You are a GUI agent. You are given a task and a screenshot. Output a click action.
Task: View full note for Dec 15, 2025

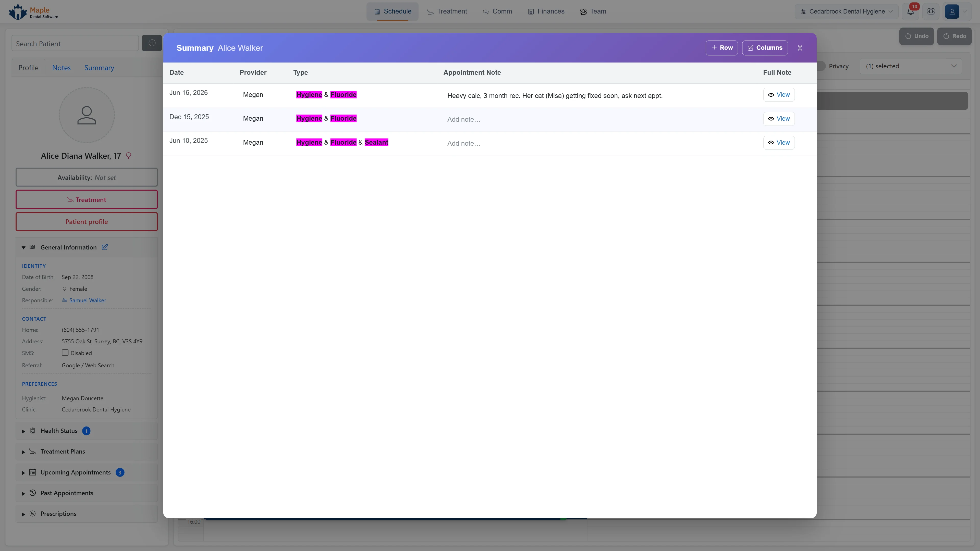point(779,119)
